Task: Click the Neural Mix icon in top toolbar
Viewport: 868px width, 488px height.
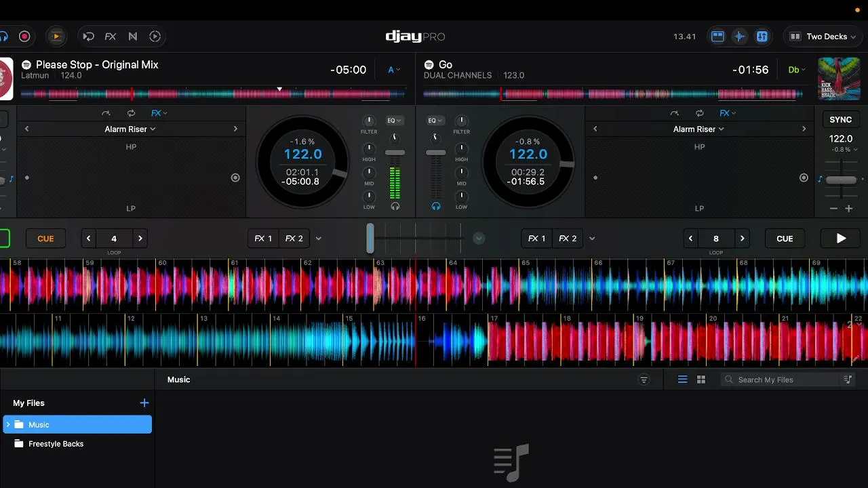Action: point(133,37)
